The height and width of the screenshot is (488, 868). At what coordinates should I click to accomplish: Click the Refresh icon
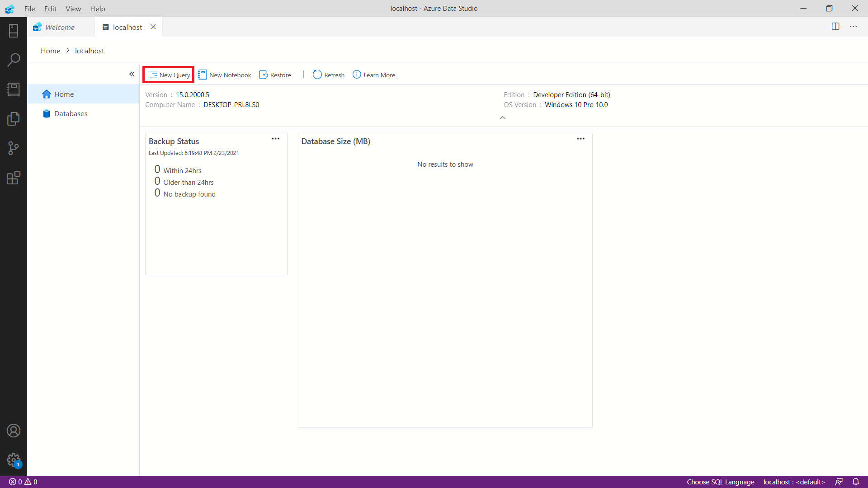318,75
